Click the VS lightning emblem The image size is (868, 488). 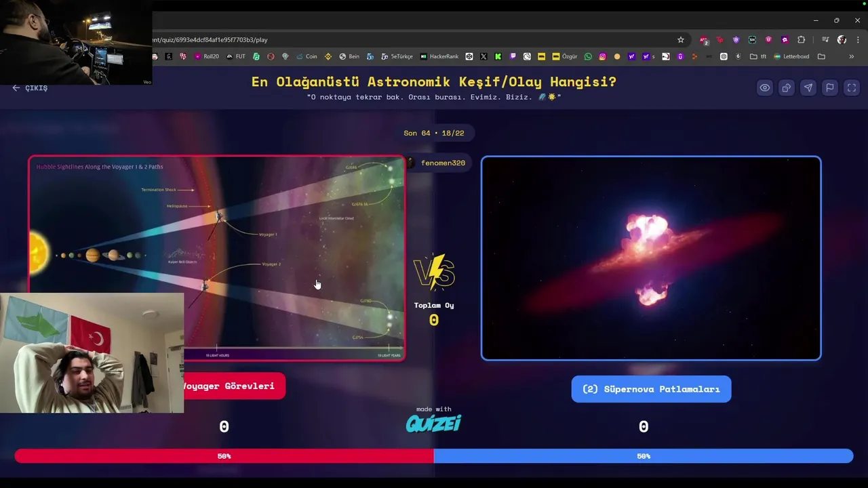point(434,272)
